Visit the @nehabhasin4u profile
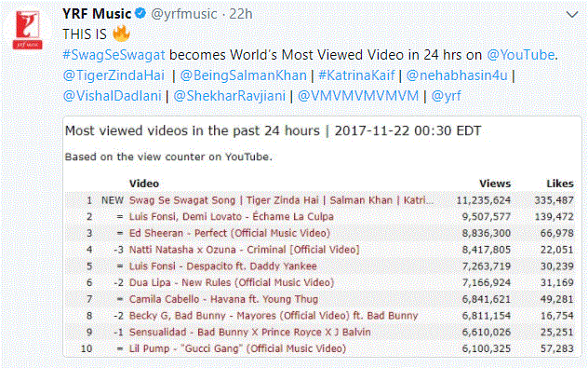The image size is (588, 368). pos(457,75)
